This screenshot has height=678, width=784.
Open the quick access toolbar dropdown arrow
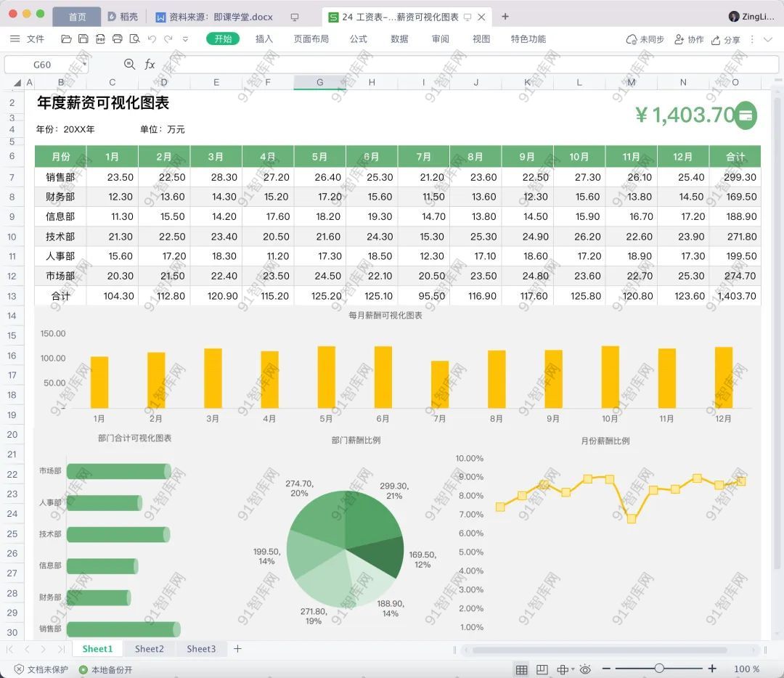[x=185, y=39]
